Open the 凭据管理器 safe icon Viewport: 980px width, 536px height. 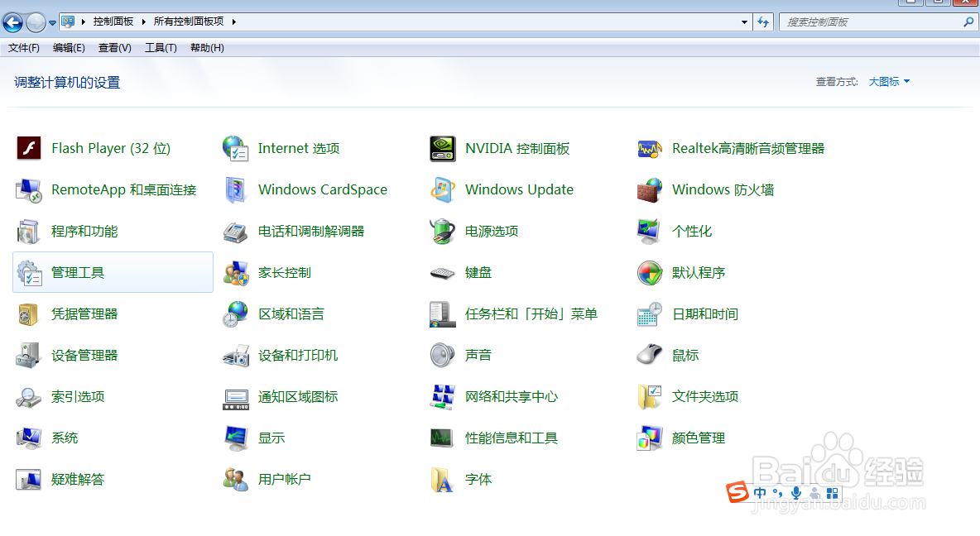pyautogui.click(x=29, y=314)
